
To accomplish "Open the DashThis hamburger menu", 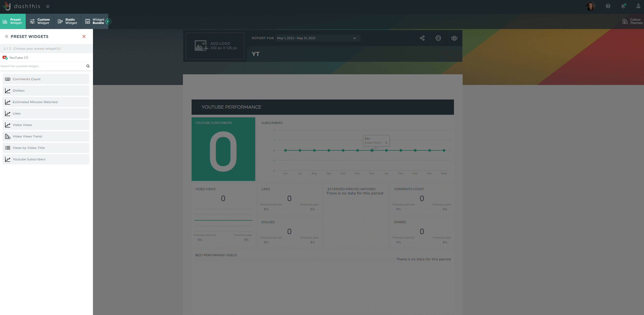I will tap(48, 7).
